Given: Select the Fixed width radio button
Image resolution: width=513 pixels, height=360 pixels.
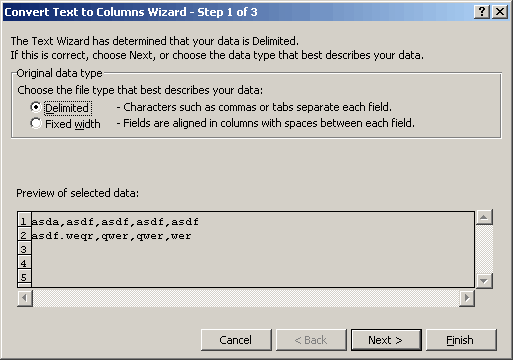Looking at the screenshot, I should point(36,123).
